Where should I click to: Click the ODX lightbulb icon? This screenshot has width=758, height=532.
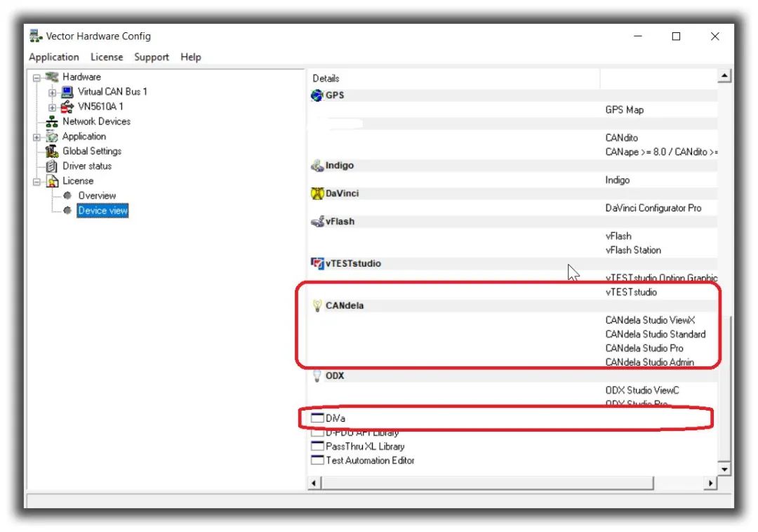coord(317,375)
